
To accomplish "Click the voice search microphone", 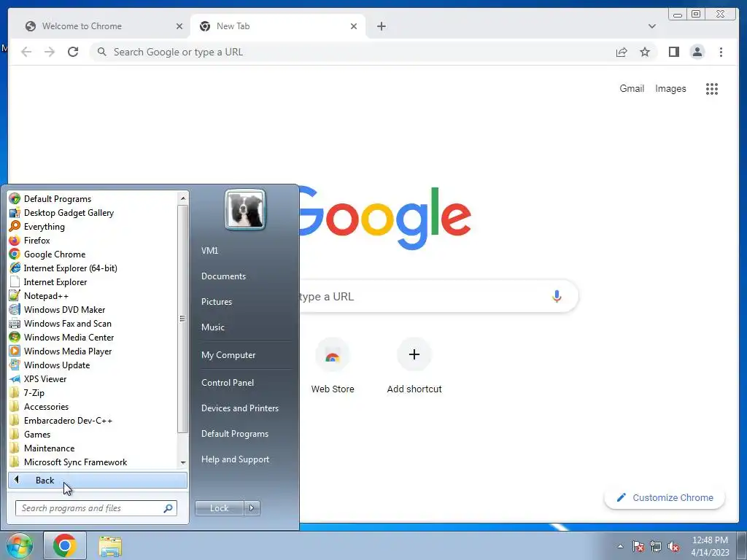I will 557,296.
